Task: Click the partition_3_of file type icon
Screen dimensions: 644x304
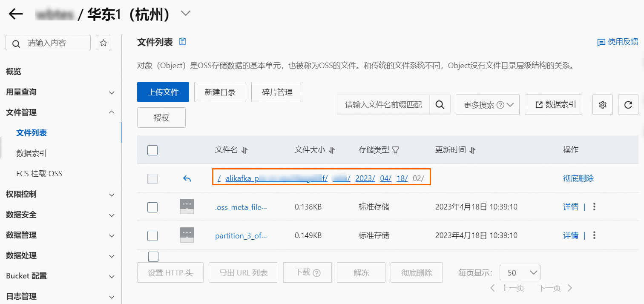Action: pyautogui.click(x=187, y=235)
